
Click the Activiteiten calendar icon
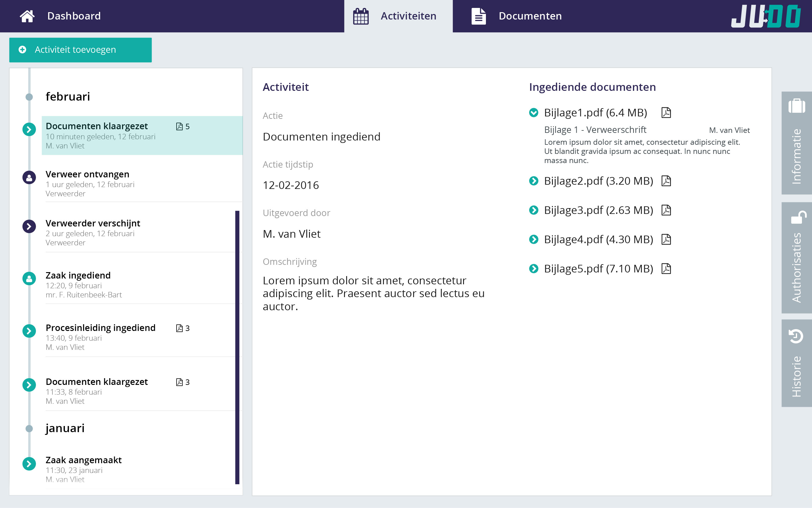point(361,16)
